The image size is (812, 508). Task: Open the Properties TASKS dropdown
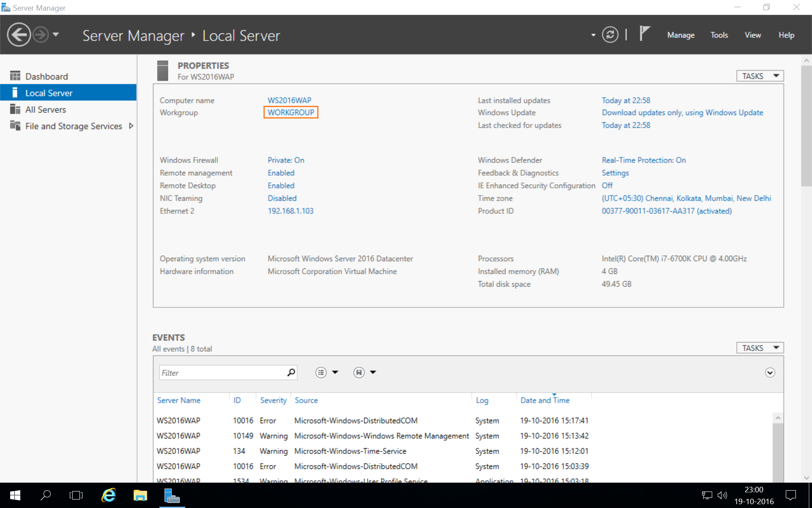[760, 76]
